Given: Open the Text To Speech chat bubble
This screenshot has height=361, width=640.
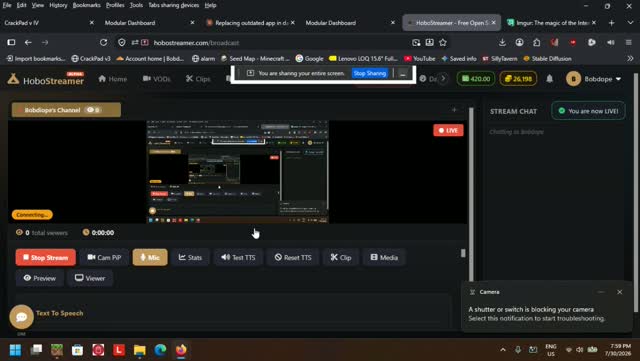Looking at the screenshot, I should 21,316.
